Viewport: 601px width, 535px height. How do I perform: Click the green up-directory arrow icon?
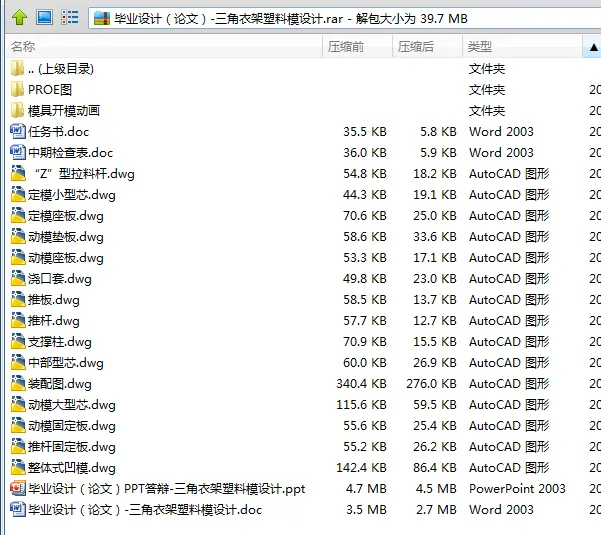(x=19, y=18)
